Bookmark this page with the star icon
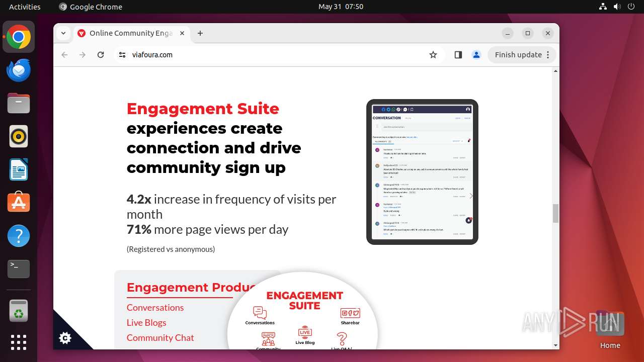 433,55
